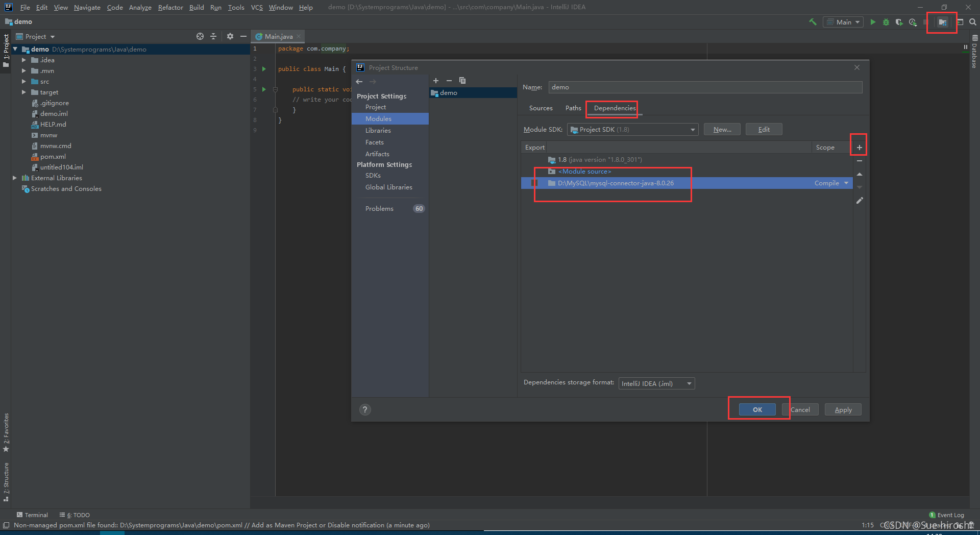
Task: Select Module source dependency row
Action: pos(687,172)
